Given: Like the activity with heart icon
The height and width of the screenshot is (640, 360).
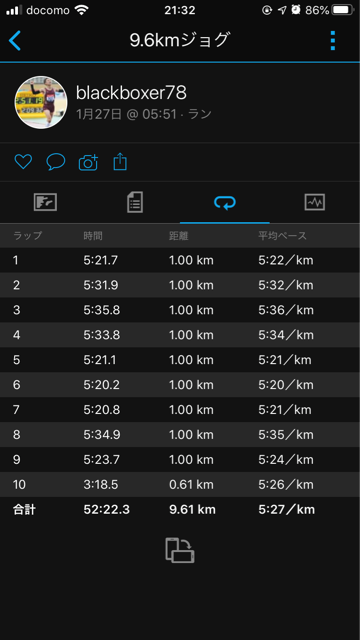Looking at the screenshot, I should (x=23, y=162).
